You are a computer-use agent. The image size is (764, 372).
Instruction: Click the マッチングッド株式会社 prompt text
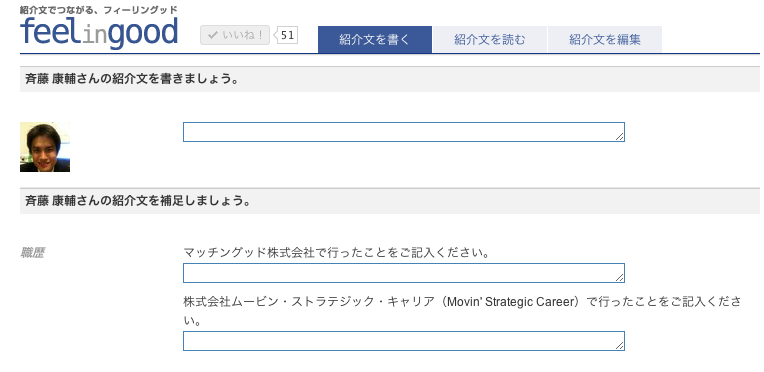click(337, 253)
